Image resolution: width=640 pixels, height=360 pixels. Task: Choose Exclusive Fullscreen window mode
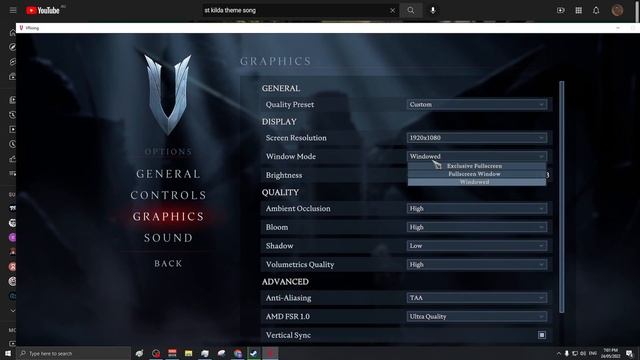pyautogui.click(x=477, y=166)
